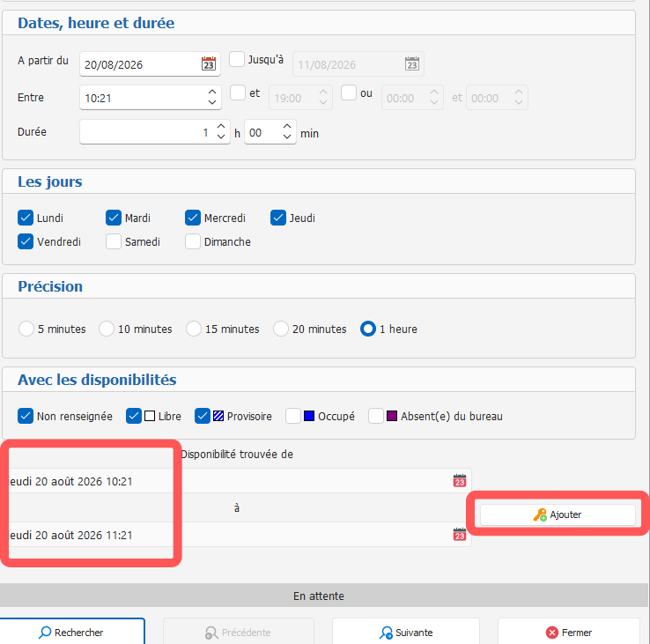The image size is (650, 644).
Task: Open calendar icon beside Jusqu'à date field
Action: pyautogui.click(x=411, y=63)
